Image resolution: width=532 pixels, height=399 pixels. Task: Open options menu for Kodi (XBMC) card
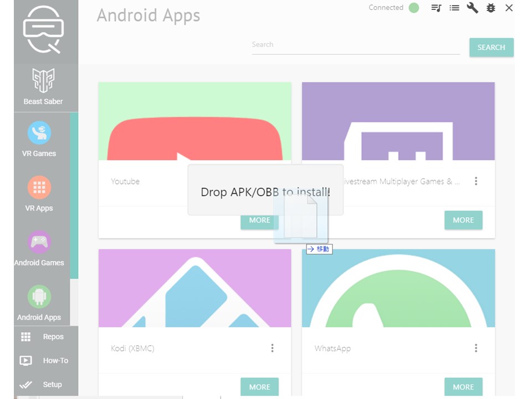(x=272, y=348)
